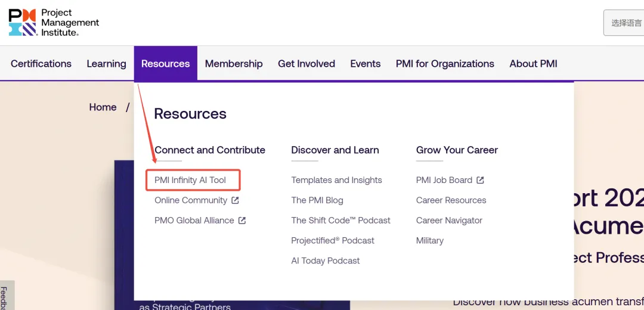Click external-link icon beside PMI Job Board

pos(480,180)
